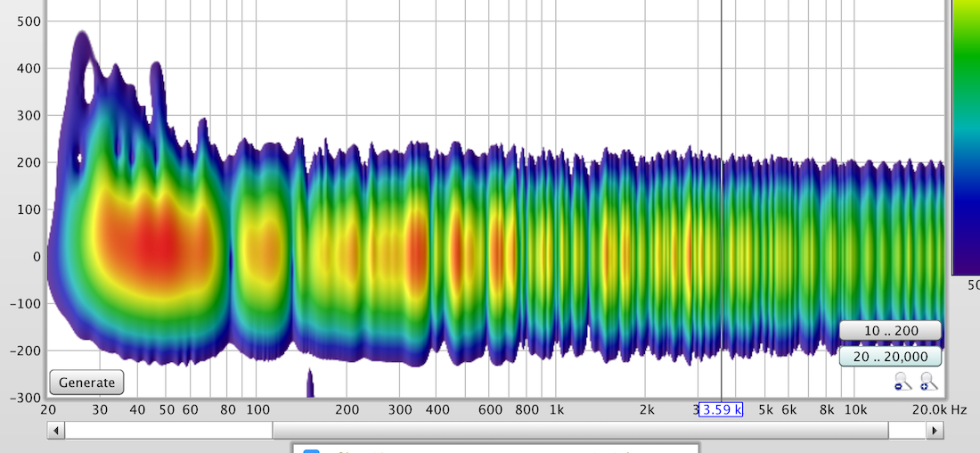The image size is (980, 453).
Task: Click the 3.59 k frequency readout box
Action: [x=721, y=410]
